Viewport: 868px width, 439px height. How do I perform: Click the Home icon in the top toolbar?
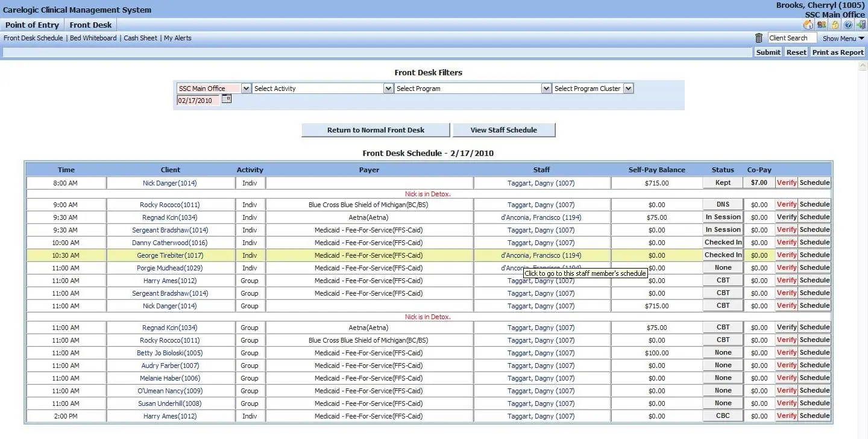(808, 25)
